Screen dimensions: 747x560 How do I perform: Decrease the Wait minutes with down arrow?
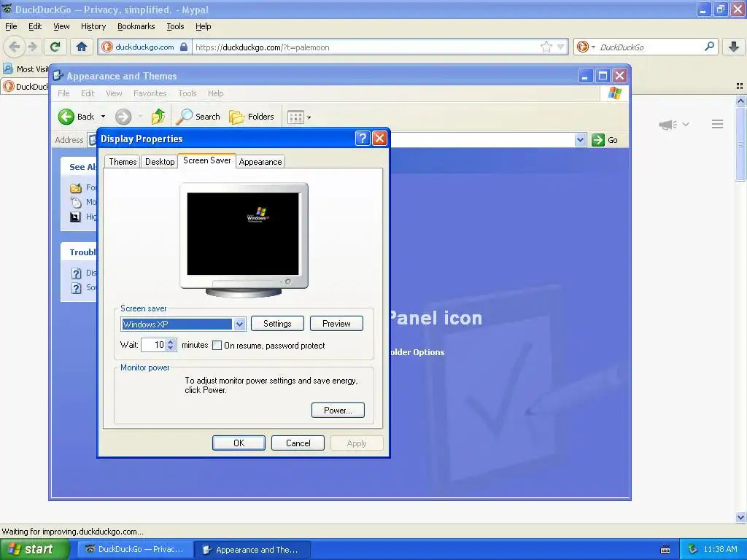coord(171,348)
